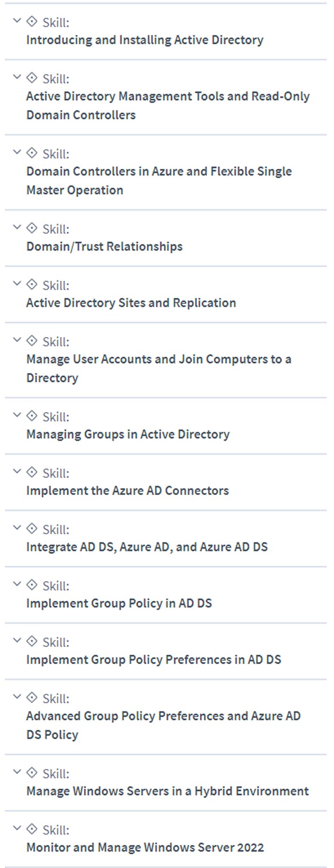Expand chevron for Manage Windows Servers in Hybrid Environment

tap(17, 772)
